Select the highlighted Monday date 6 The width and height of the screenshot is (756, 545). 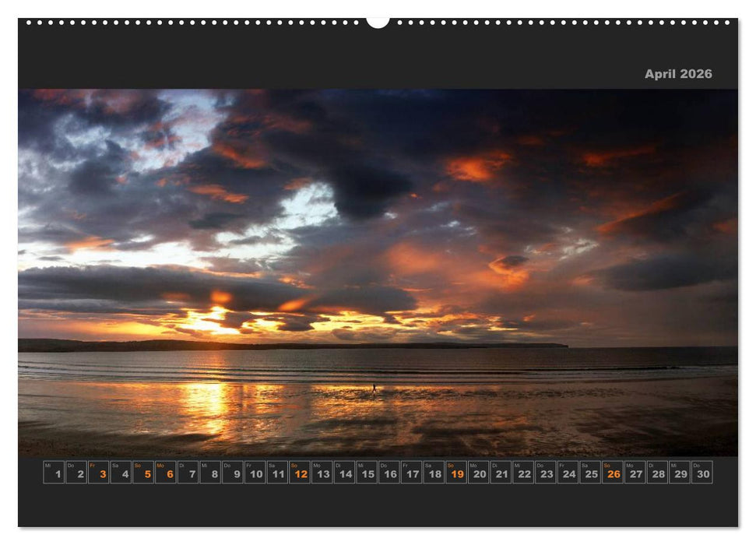click(x=170, y=472)
